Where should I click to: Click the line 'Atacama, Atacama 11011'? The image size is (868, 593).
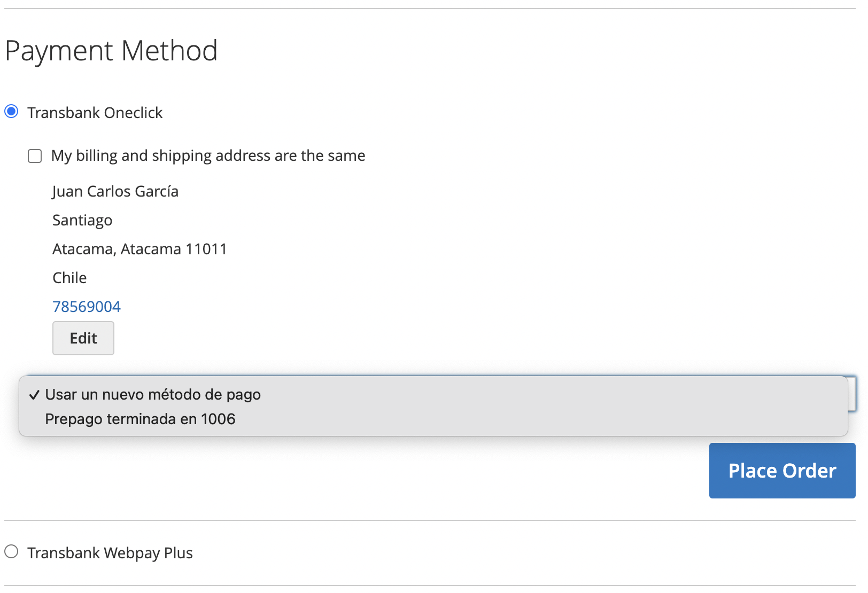[139, 248]
